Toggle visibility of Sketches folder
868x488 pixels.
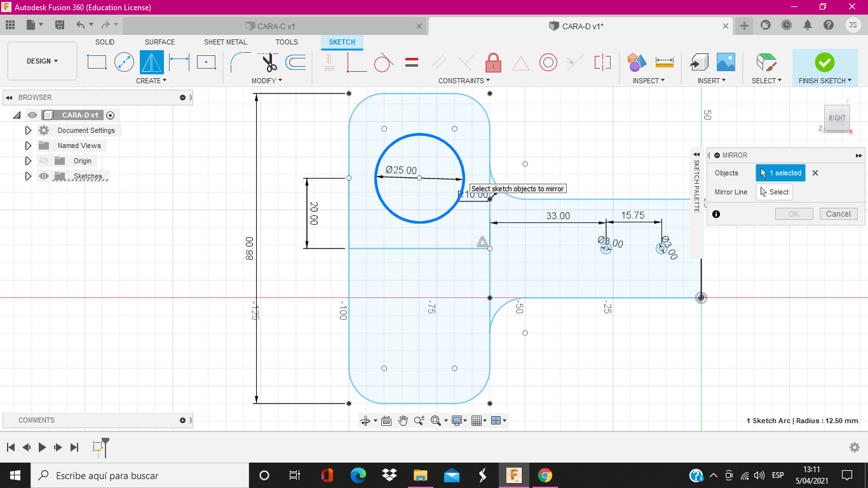click(x=44, y=176)
